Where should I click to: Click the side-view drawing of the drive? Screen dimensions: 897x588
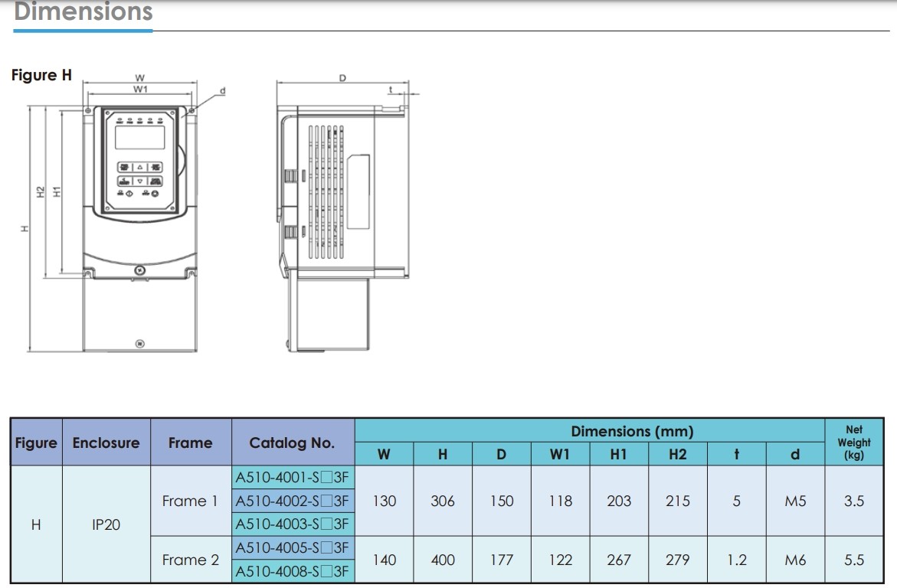pyautogui.click(x=342, y=227)
